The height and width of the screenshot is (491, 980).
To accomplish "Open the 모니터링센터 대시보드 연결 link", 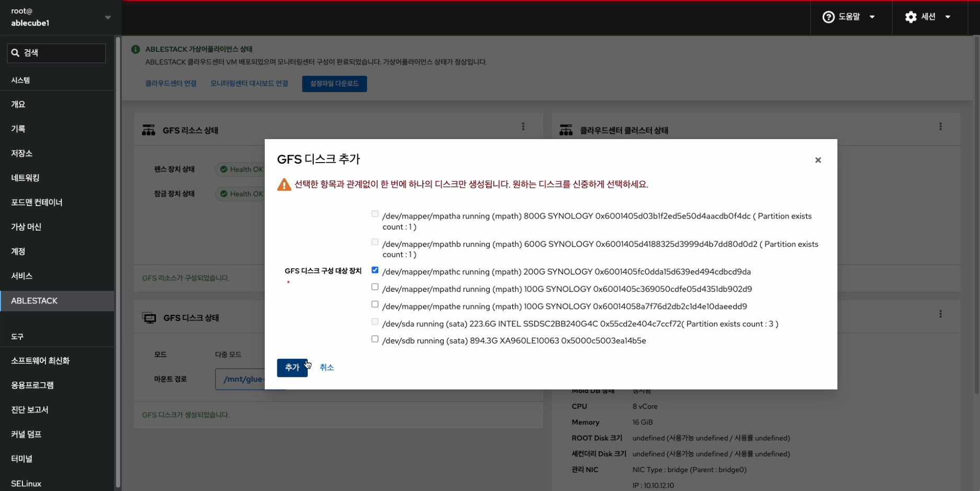I will point(249,84).
